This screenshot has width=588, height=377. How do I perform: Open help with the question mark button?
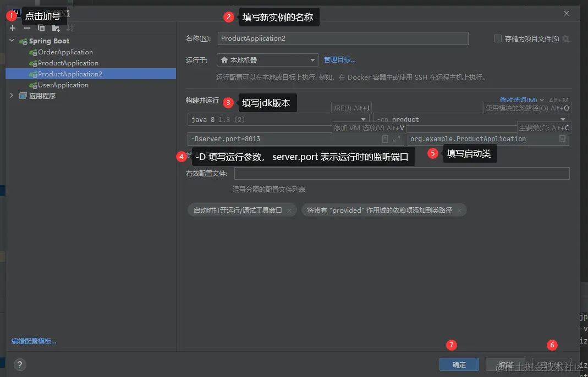pyautogui.click(x=20, y=364)
